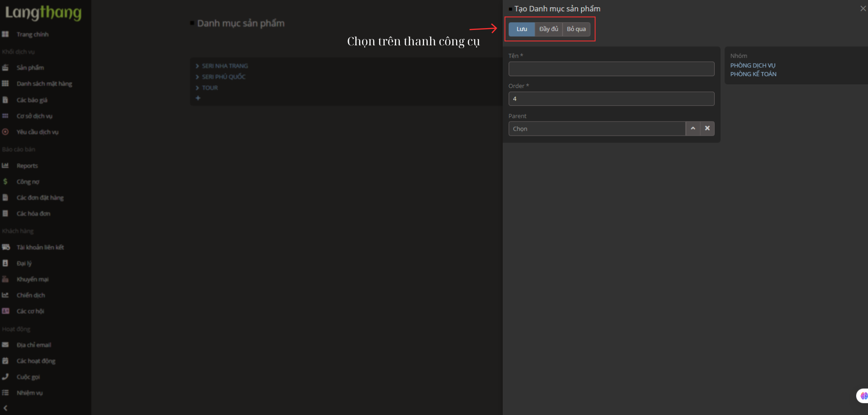868x415 pixels.
Task: Click the Cuộc gọi phone icon
Action: pyautogui.click(x=5, y=377)
